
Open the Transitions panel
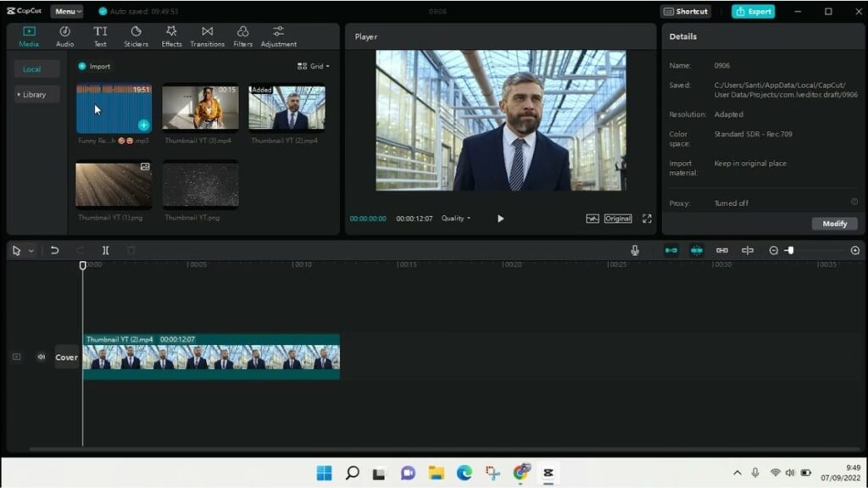[x=207, y=36]
